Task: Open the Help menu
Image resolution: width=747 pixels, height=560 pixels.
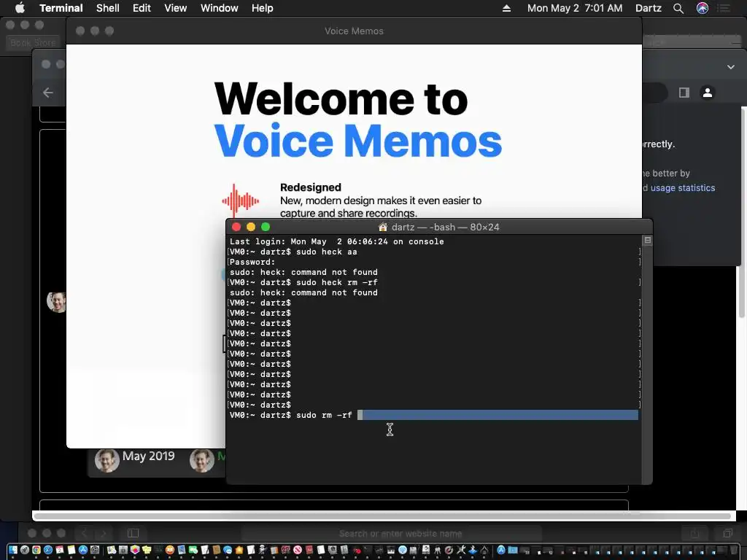Action: (x=263, y=8)
